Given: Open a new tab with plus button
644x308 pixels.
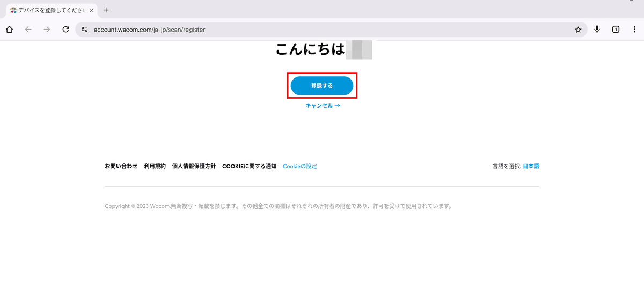Looking at the screenshot, I should click(x=106, y=10).
